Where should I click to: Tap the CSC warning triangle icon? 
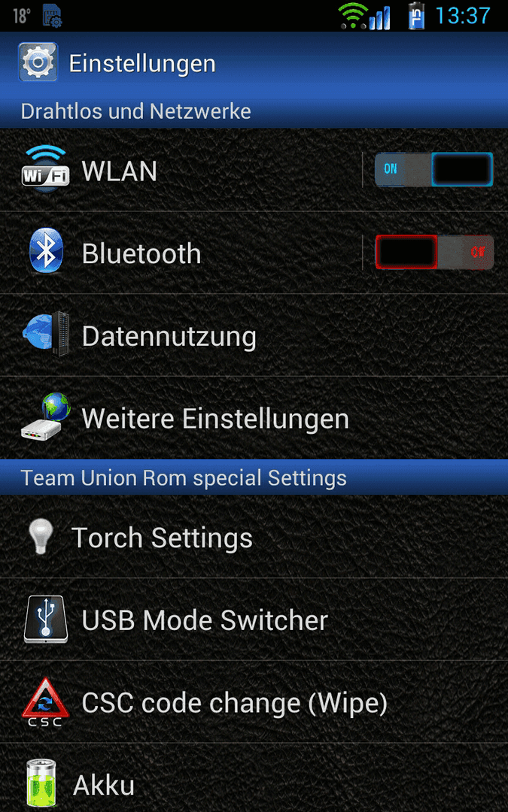(45, 702)
